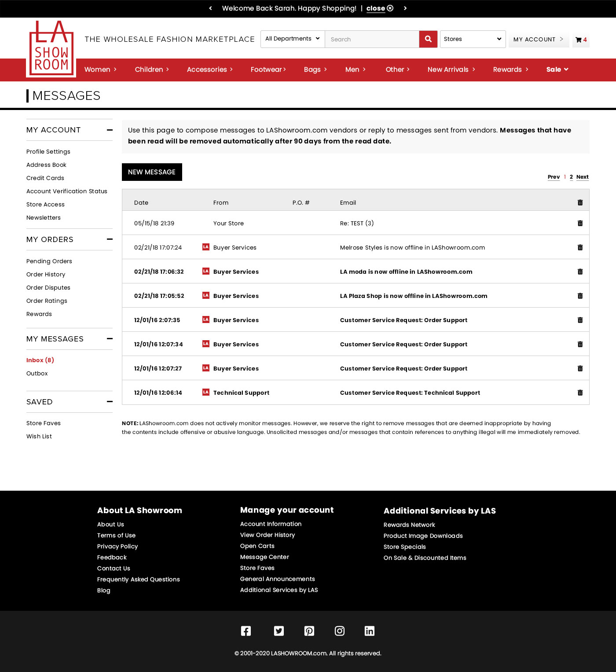Click the Instagram icon in footer

click(x=340, y=631)
